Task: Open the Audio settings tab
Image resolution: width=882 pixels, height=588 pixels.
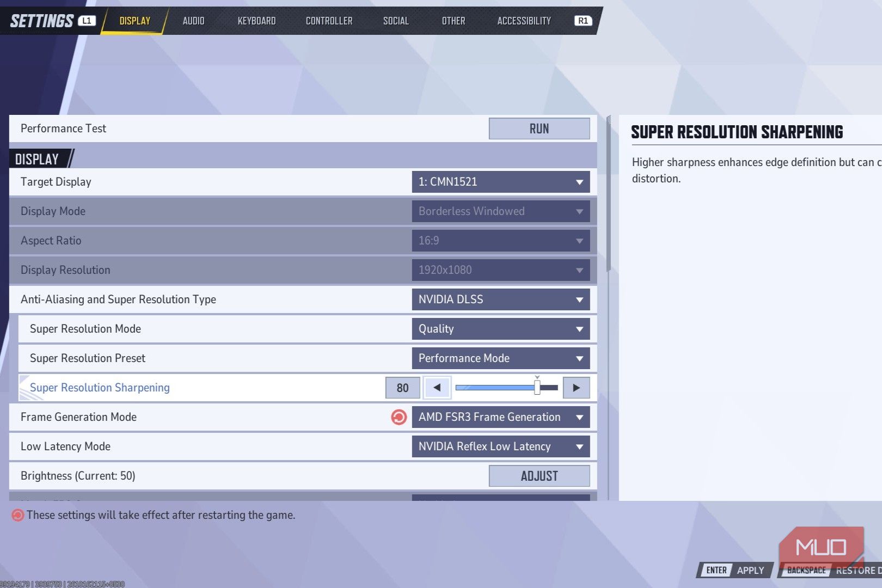Action: pyautogui.click(x=193, y=21)
